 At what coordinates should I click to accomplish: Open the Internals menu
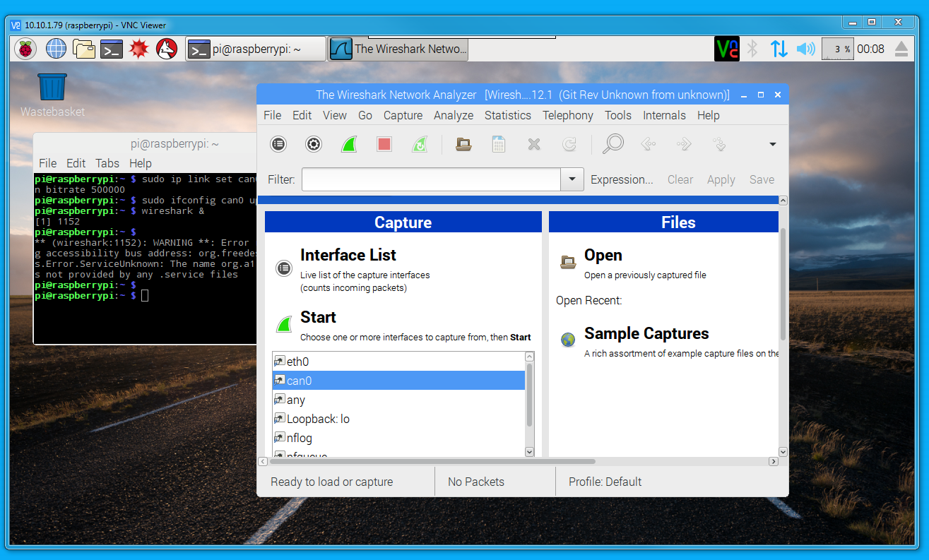[x=664, y=115]
